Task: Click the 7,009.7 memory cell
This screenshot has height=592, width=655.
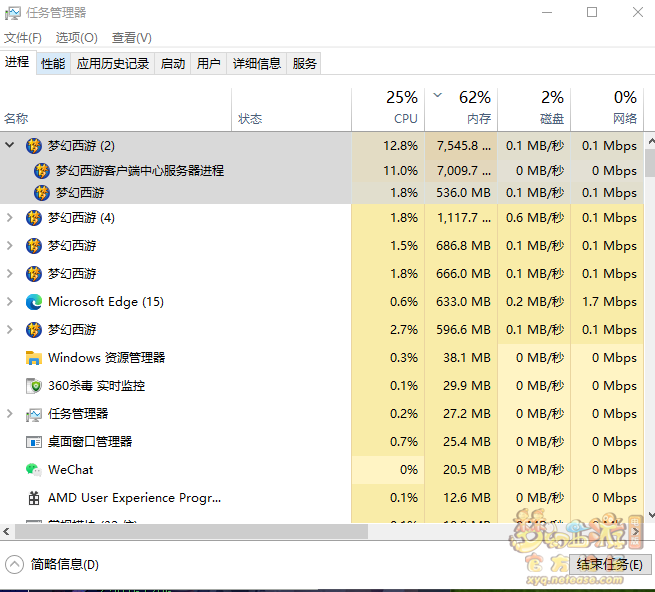Action: point(461,170)
